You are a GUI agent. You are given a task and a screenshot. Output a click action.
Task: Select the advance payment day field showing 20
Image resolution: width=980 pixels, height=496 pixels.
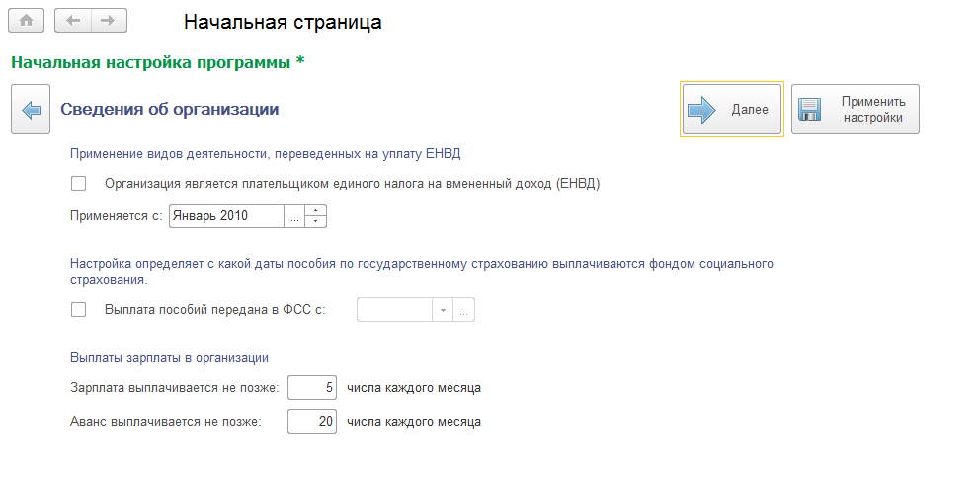click(312, 422)
